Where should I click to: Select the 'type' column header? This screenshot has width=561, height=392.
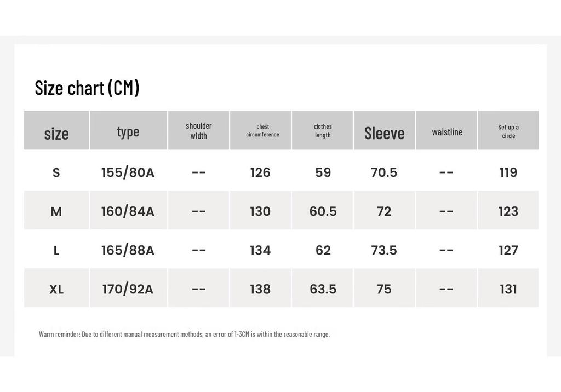click(128, 130)
